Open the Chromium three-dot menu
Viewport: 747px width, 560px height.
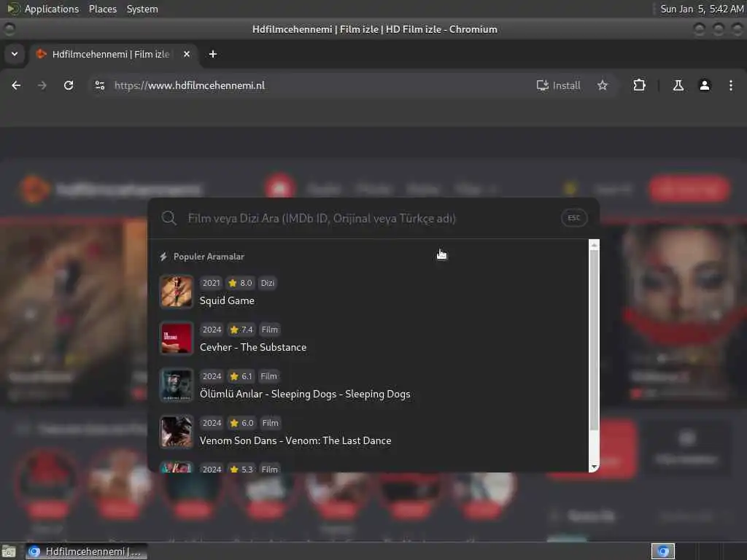pos(731,85)
